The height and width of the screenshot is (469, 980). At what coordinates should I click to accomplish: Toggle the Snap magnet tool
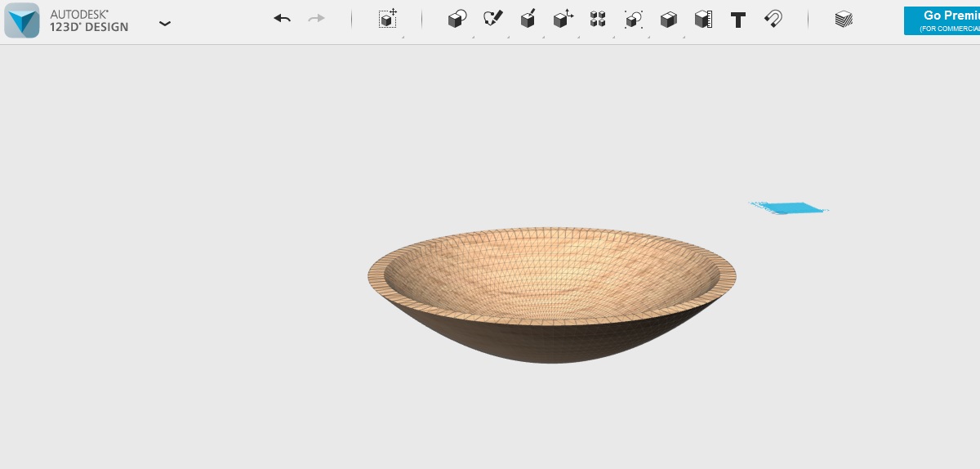773,19
